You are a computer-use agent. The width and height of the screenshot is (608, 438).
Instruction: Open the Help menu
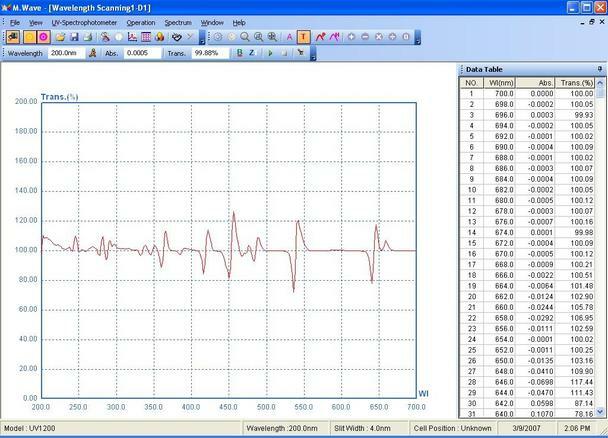pyautogui.click(x=239, y=22)
